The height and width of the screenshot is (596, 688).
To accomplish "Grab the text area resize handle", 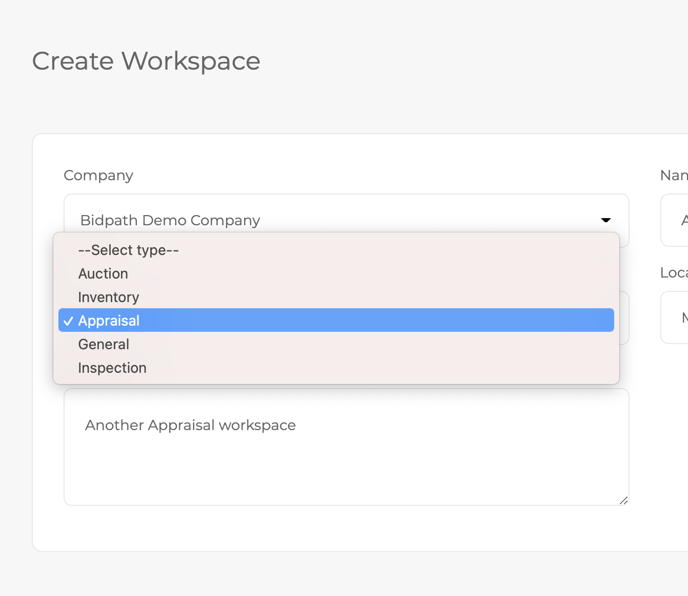I will pos(624,500).
